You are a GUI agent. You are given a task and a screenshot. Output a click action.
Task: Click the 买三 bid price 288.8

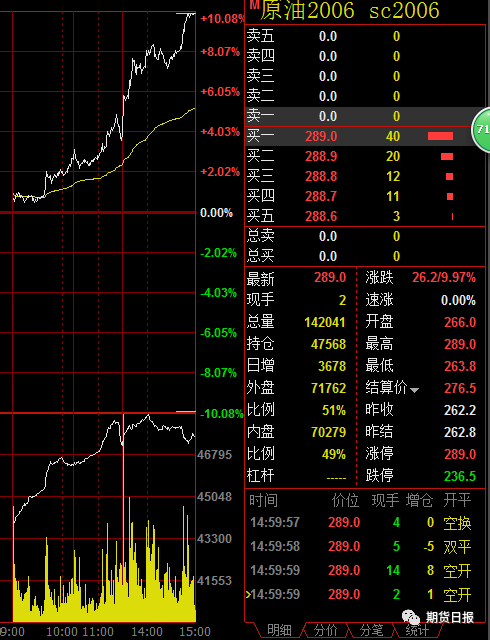(321, 176)
